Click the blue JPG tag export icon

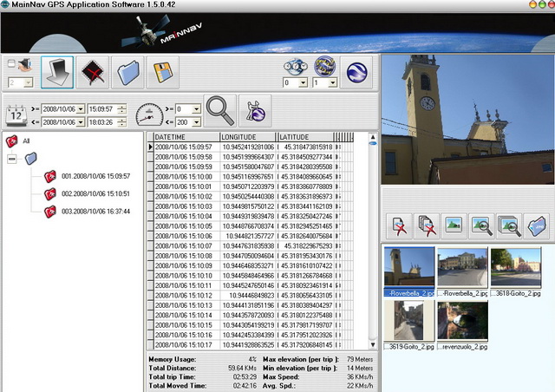click(x=537, y=225)
